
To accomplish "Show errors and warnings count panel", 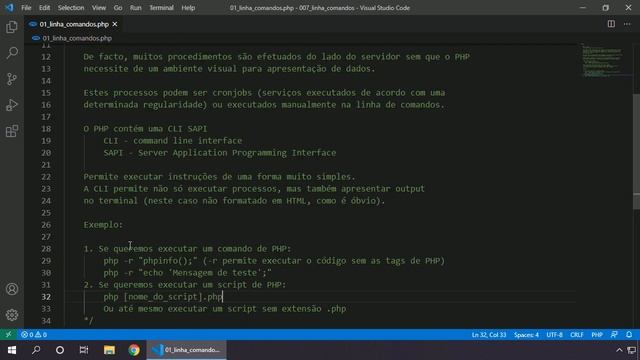I will [x=34, y=335].
